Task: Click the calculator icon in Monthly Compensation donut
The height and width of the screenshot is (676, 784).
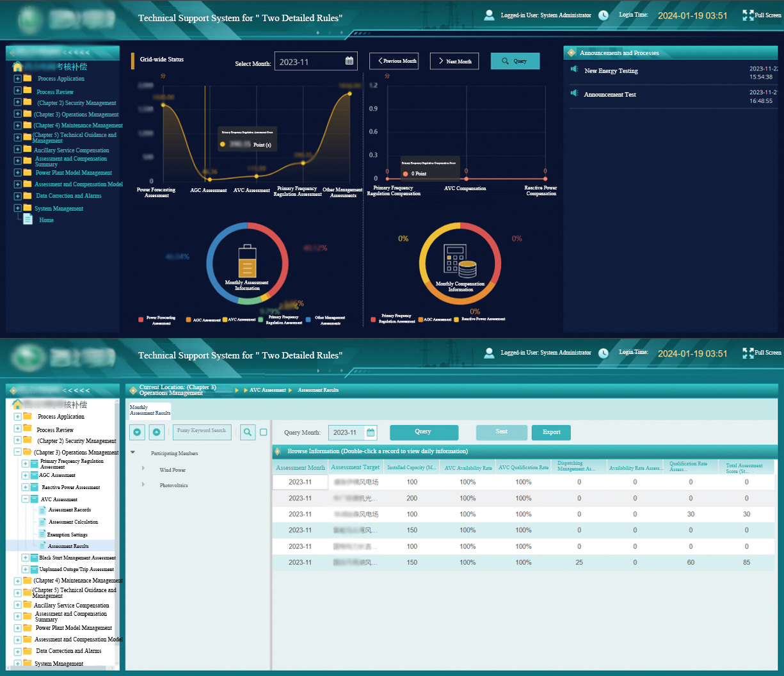Action: point(460,261)
